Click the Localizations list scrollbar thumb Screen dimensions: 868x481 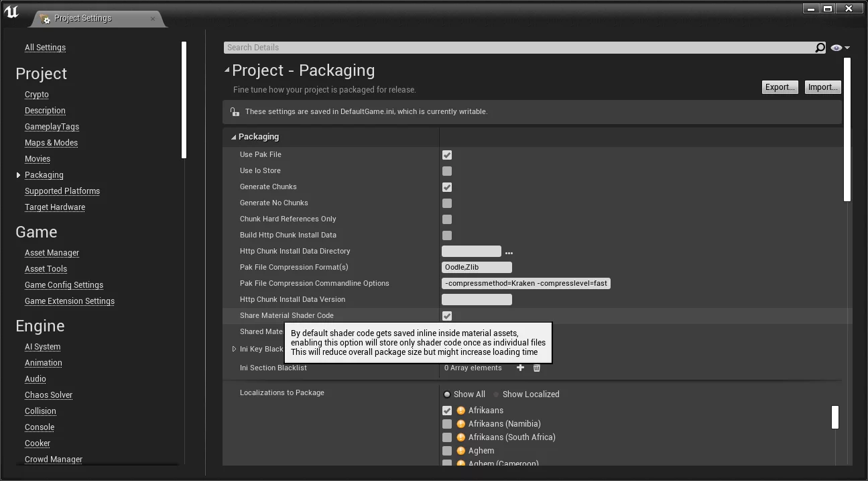834,417
